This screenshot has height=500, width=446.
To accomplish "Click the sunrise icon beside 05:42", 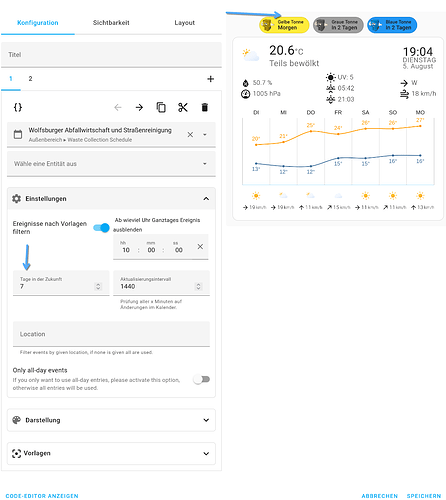I will click(330, 88).
